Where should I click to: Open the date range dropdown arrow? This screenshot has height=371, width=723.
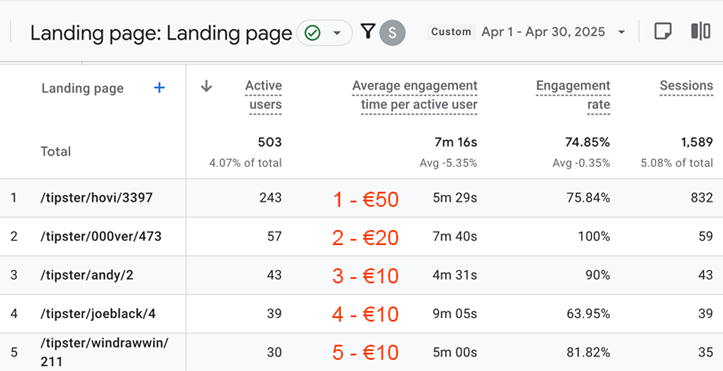[621, 32]
